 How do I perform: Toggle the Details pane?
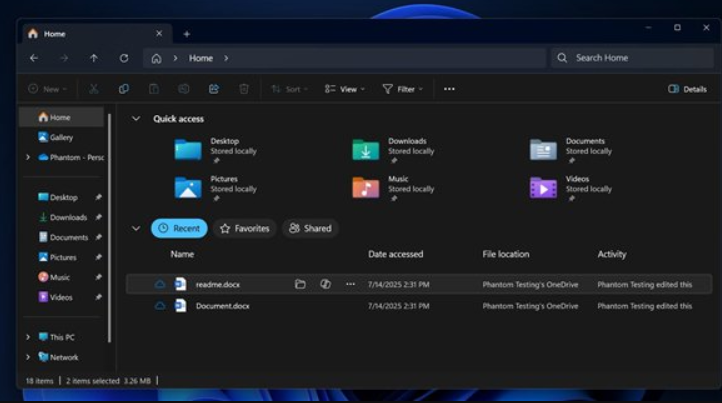coord(687,89)
